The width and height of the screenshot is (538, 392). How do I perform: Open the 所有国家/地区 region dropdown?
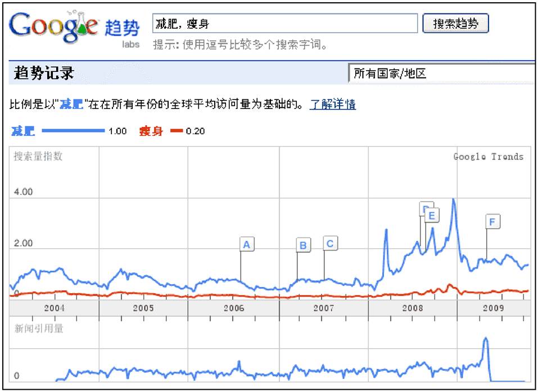[441, 74]
